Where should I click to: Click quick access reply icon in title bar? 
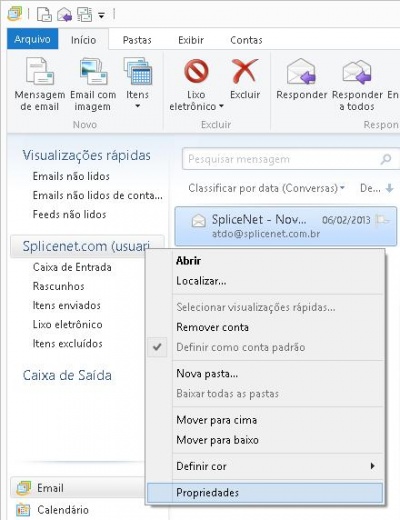click(64, 14)
